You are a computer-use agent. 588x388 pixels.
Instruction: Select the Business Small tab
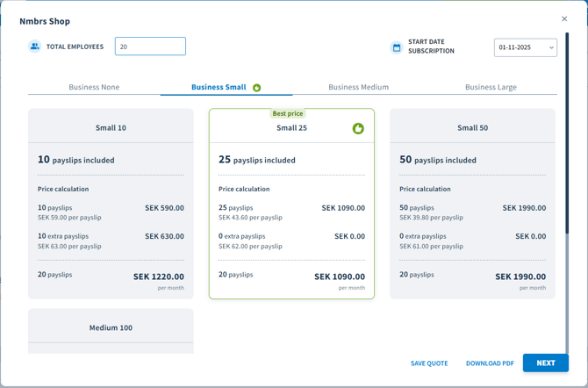point(219,88)
